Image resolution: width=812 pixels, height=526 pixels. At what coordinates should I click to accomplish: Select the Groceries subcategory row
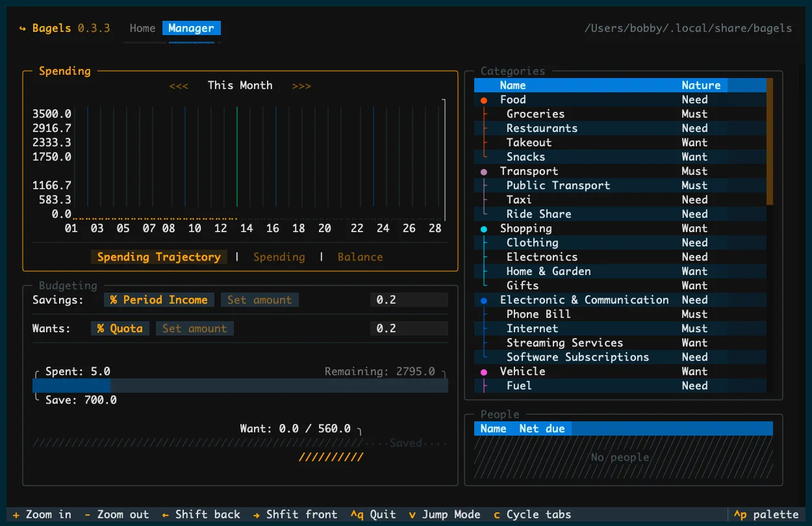coord(535,114)
